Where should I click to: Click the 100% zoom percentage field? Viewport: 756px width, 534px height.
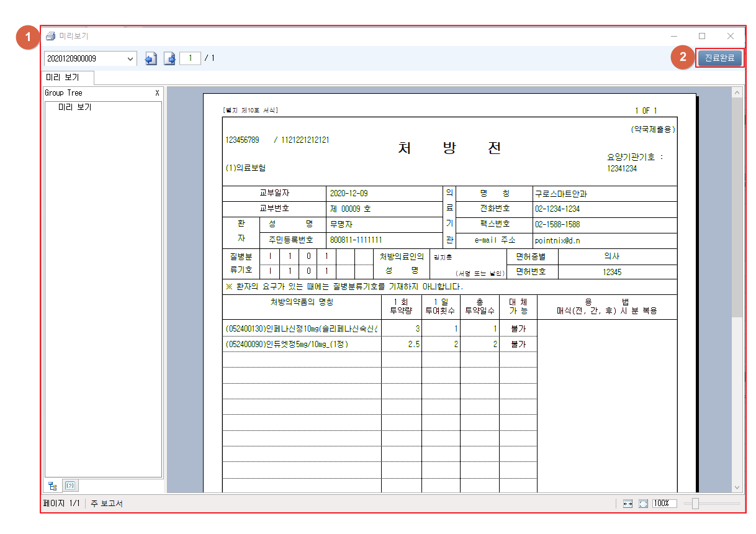click(x=664, y=504)
